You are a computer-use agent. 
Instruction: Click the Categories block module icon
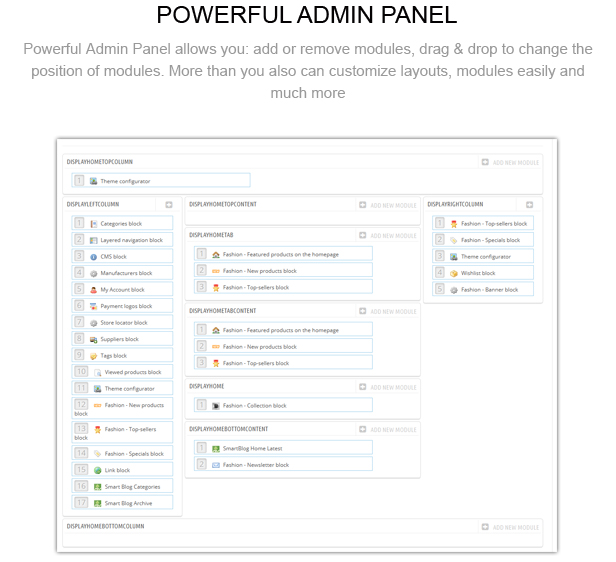click(x=94, y=224)
